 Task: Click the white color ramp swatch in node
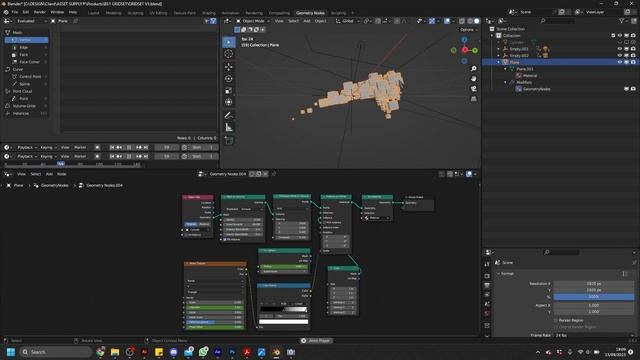coord(283,322)
